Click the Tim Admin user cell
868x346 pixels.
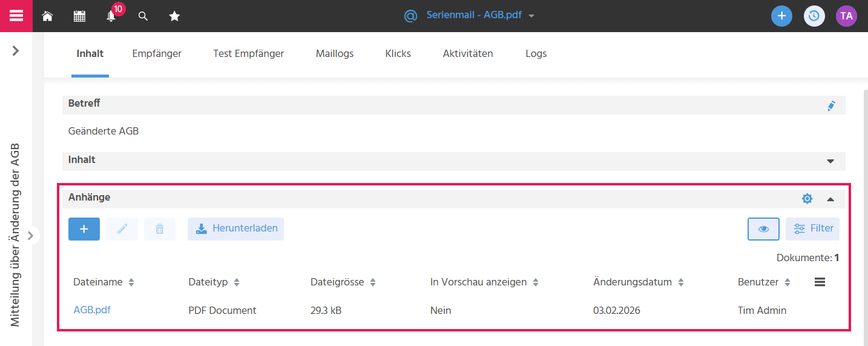click(x=762, y=310)
